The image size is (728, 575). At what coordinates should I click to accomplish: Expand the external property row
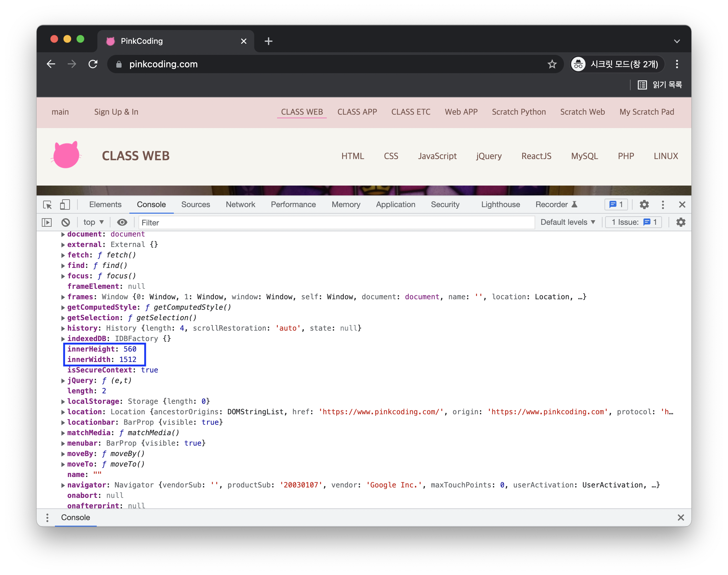(63, 245)
